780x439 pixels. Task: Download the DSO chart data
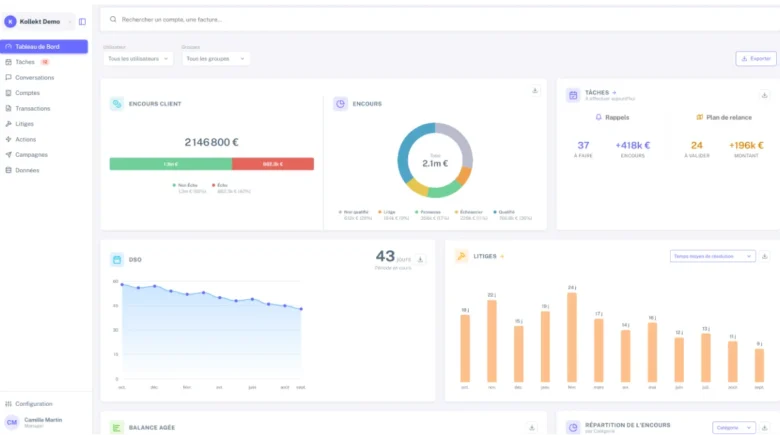tap(420, 260)
